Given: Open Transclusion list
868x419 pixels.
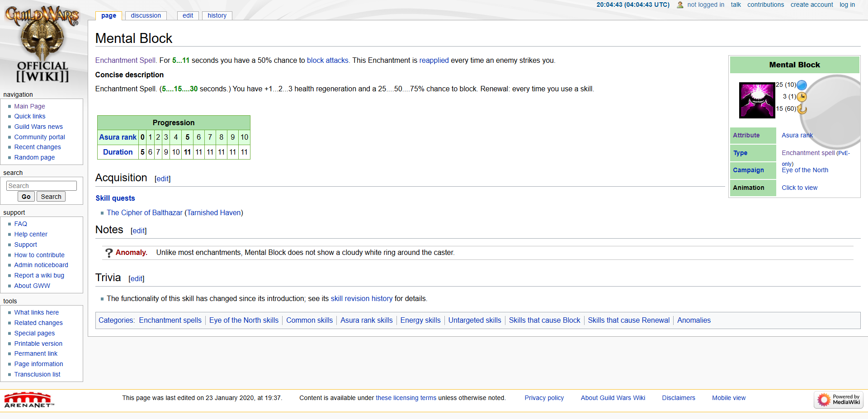Looking at the screenshot, I should [37, 374].
